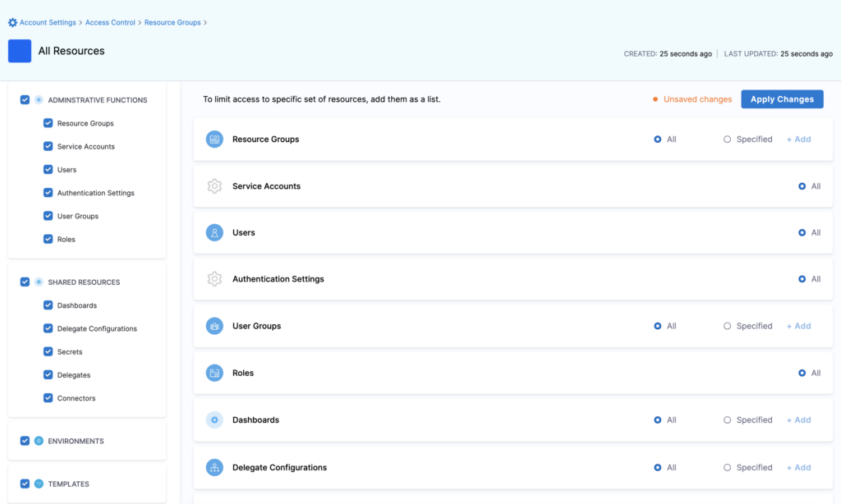Open the Resource Groups breadcrumb link
Screen dimensions: 841x504
(x=172, y=23)
